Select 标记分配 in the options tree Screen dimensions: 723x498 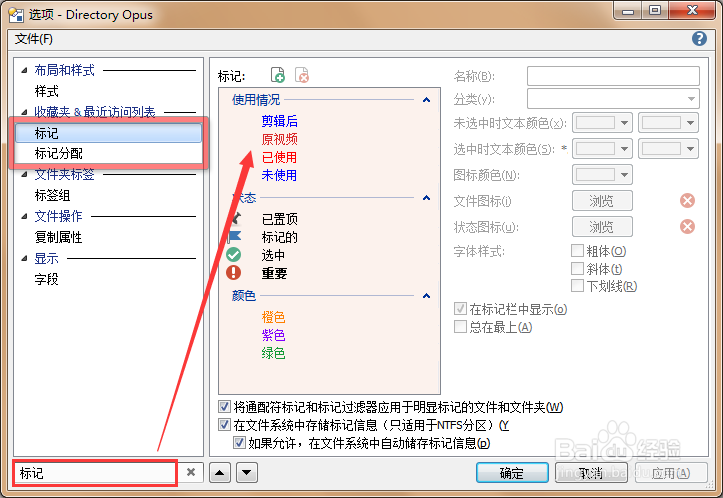point(59,153)
